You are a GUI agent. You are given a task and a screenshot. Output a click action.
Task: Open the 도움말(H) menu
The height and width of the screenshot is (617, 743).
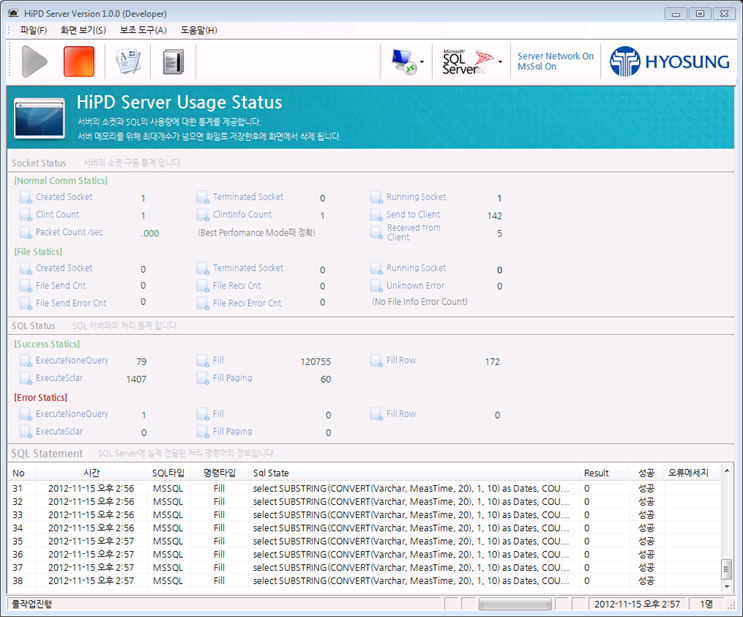(199, 30)
